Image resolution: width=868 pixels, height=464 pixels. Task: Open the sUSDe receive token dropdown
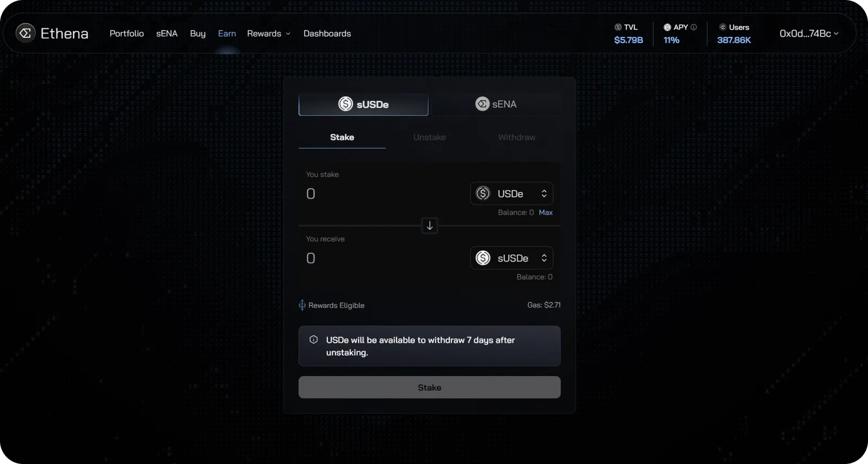512,258
